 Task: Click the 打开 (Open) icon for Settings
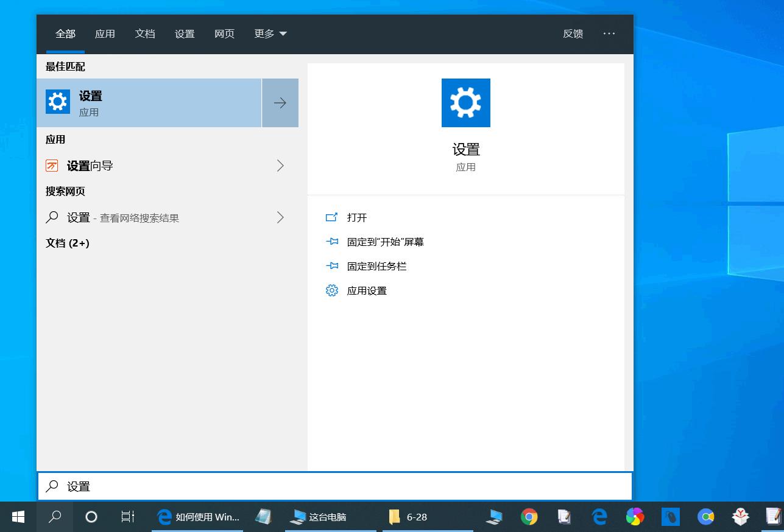[x=331, y=217]
